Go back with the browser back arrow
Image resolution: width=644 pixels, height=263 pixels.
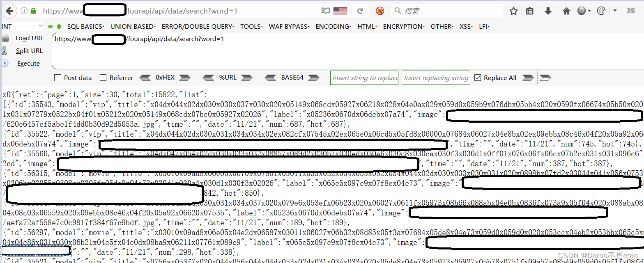coord(9,11)
